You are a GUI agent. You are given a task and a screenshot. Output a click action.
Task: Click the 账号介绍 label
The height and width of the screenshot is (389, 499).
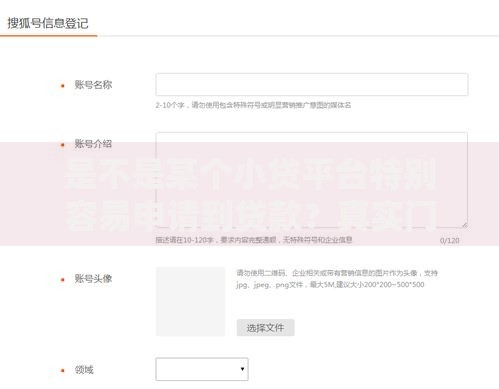click(x=93, y=144)
